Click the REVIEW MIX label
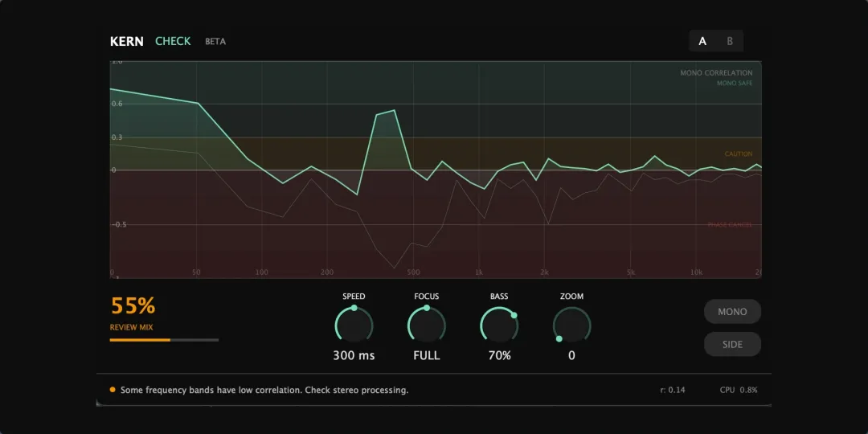 [x=131, y=327]
